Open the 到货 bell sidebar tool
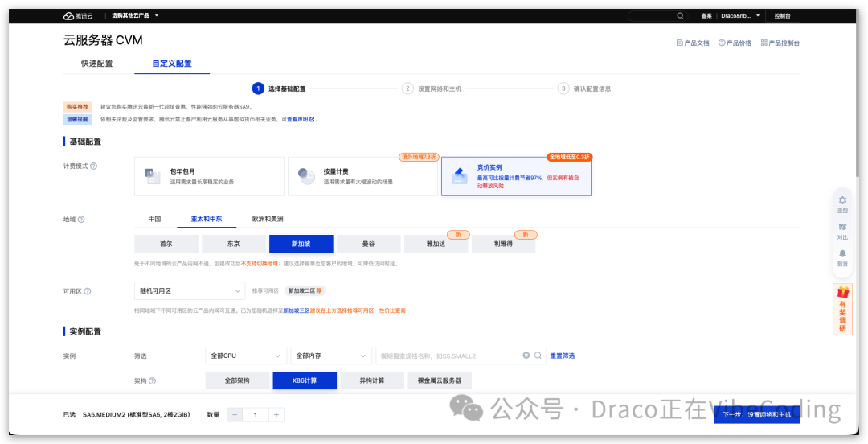The image size is (868, 444). tap(842, 257)
